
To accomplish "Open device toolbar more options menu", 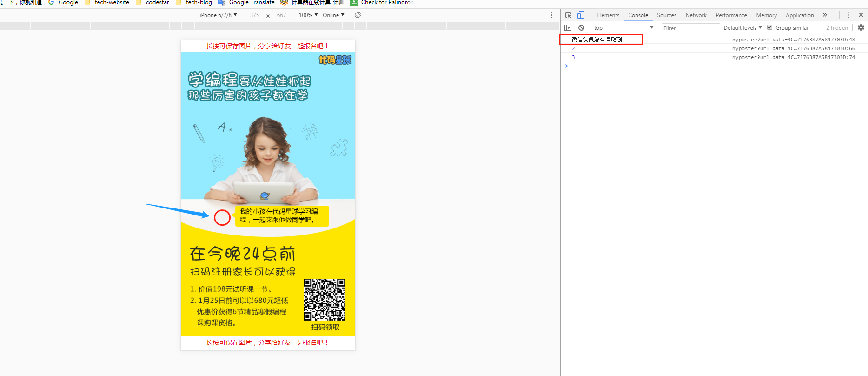I will (x=552, y=15).
